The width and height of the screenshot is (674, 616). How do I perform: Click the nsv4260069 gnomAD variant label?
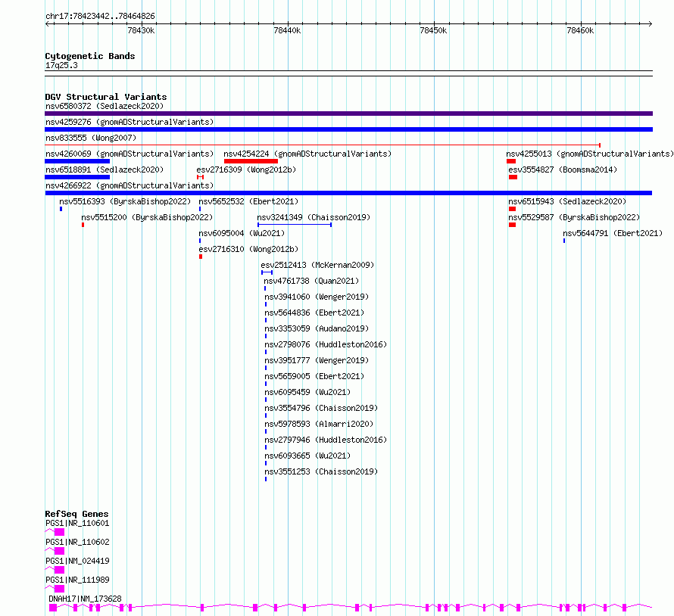pos(129,154)
